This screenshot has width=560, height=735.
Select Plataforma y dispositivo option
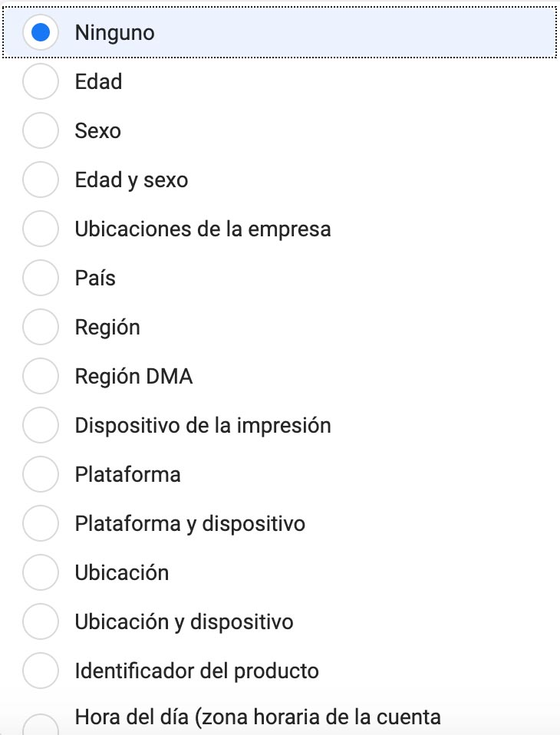coord(40,523)
